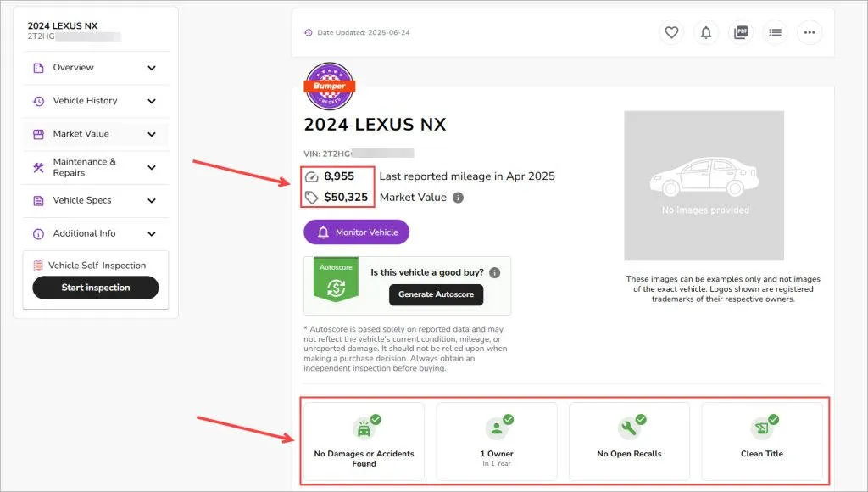Expand the Vehicle History chevron
This screenshot has width=868, height=492.
[x=152, y=102]
